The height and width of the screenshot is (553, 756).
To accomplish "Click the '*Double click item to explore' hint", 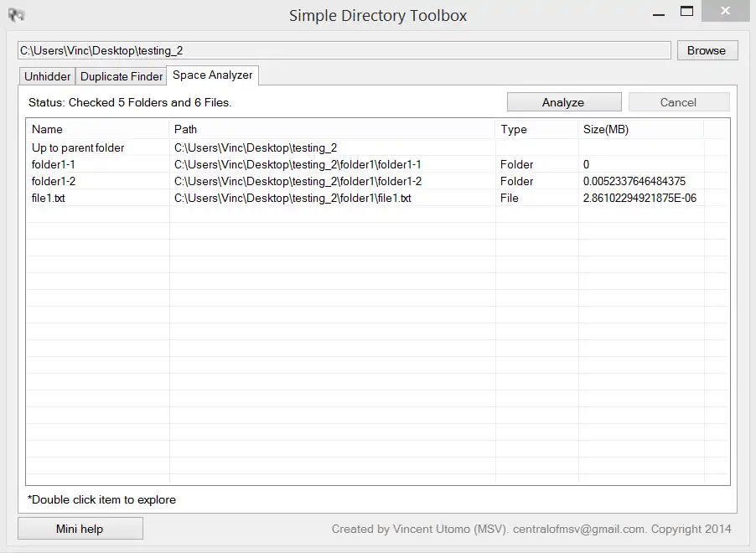I will (101, 499).
